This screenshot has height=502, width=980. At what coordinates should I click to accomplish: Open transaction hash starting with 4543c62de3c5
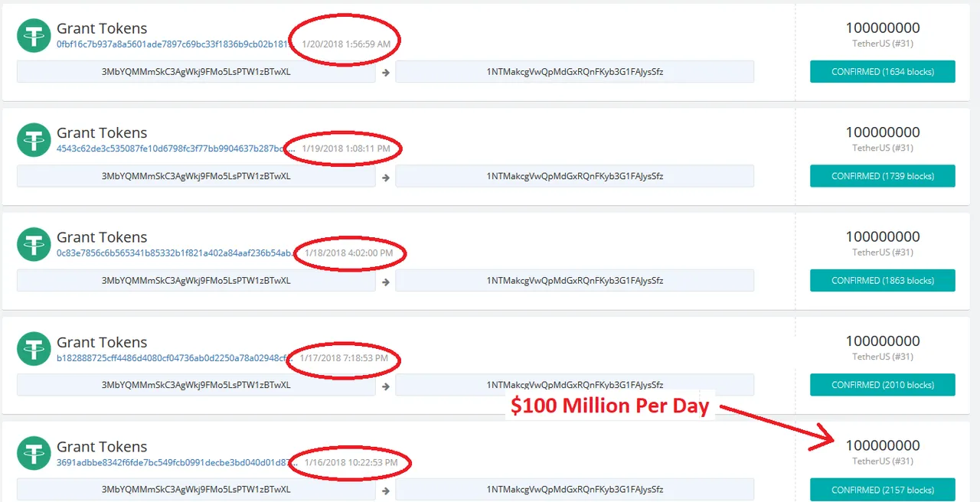click(x=175, y=148)
